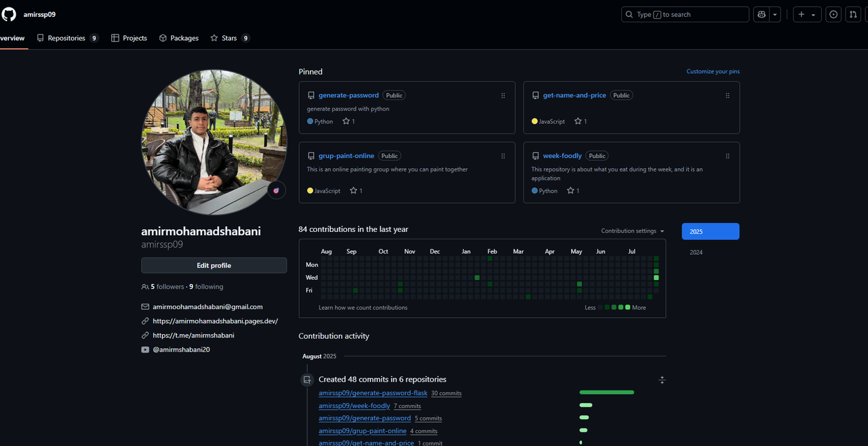Screen dimensions: 868x446
Task: Open the @amirmshabani20 YouTube link
Action: coord(181,350)
